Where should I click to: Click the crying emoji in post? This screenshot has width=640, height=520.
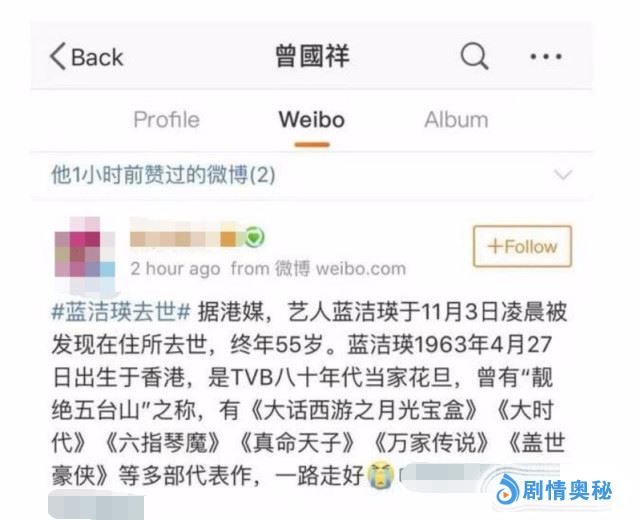coord(380,475)
